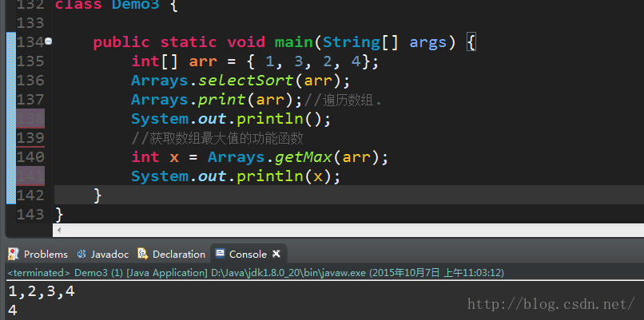Click the empty System.out.println() statement
Screen dimensions: 644x320
click(231, 119)
